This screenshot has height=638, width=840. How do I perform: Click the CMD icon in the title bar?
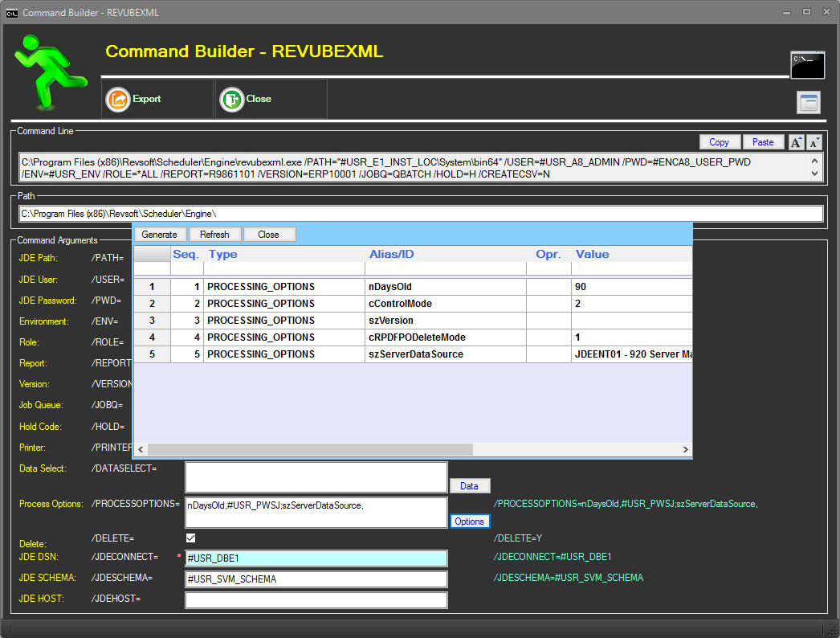click(11, 12)
